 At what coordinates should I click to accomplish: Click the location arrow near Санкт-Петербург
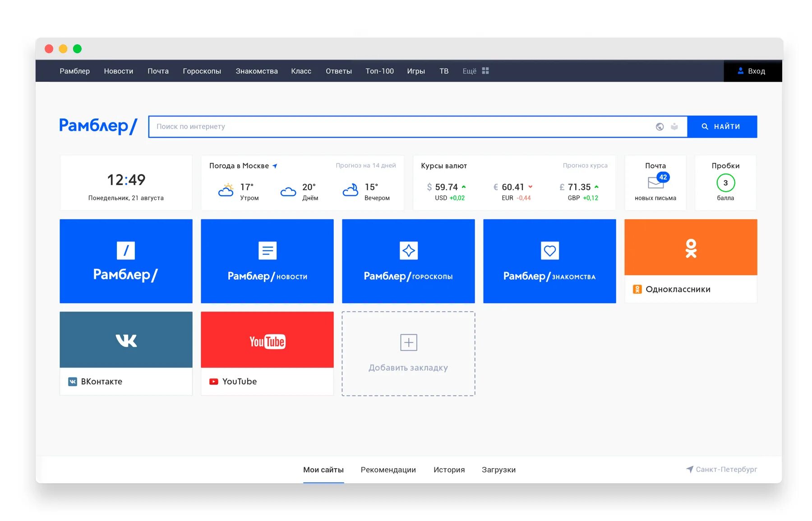[690, 470]
